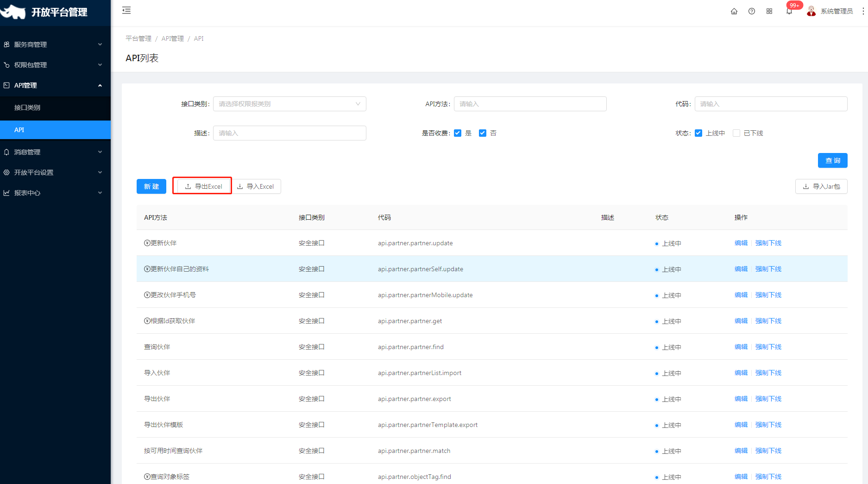Click the ⓥ查询对象标签 method cell
The height and width of the screenshot is (484, 868).
(167, 477)
